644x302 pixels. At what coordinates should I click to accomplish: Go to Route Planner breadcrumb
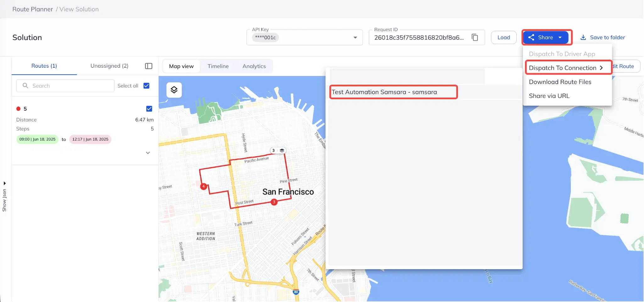[33, 9]
